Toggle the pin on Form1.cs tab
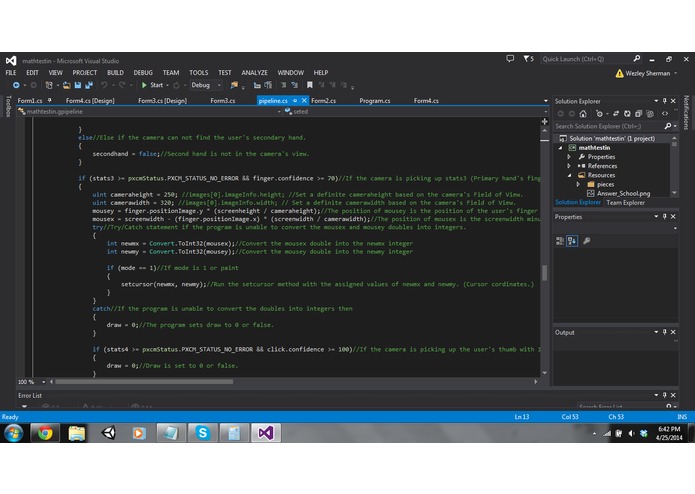The width and height of the screenshot is (695, 494). click(49, 101)
